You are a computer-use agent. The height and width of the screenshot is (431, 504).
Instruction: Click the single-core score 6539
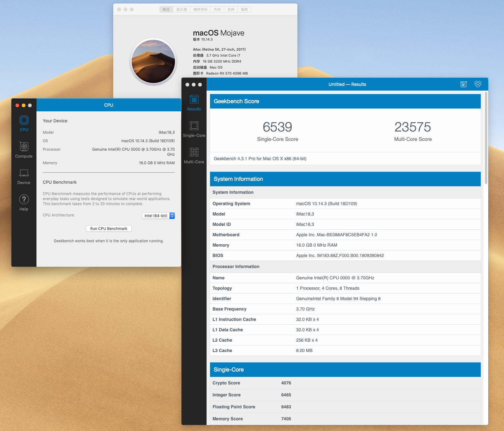(x=278, y=127)
